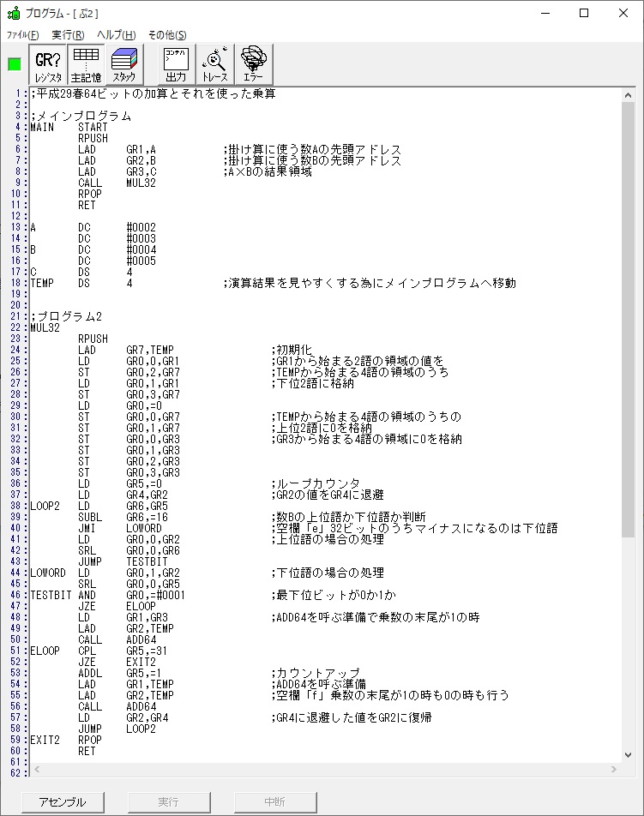Click the LOOP2 label
644x816 pixels.
[45, 506]
